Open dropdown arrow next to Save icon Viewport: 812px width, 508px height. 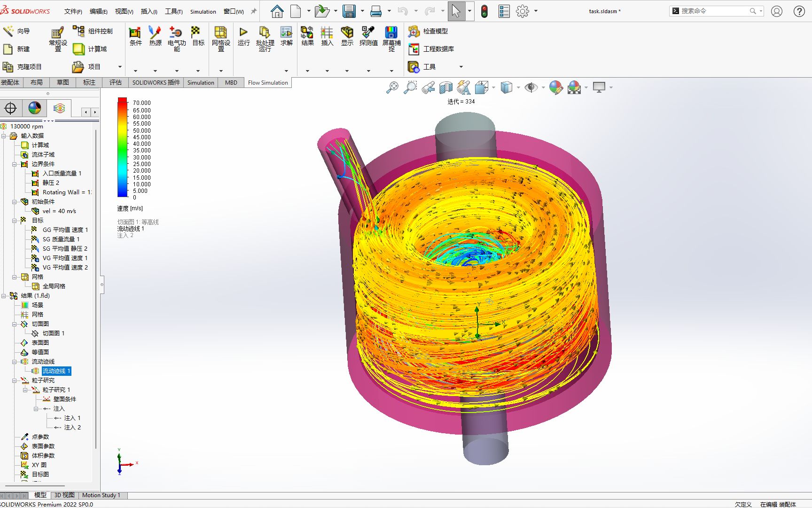pos(362,11)
